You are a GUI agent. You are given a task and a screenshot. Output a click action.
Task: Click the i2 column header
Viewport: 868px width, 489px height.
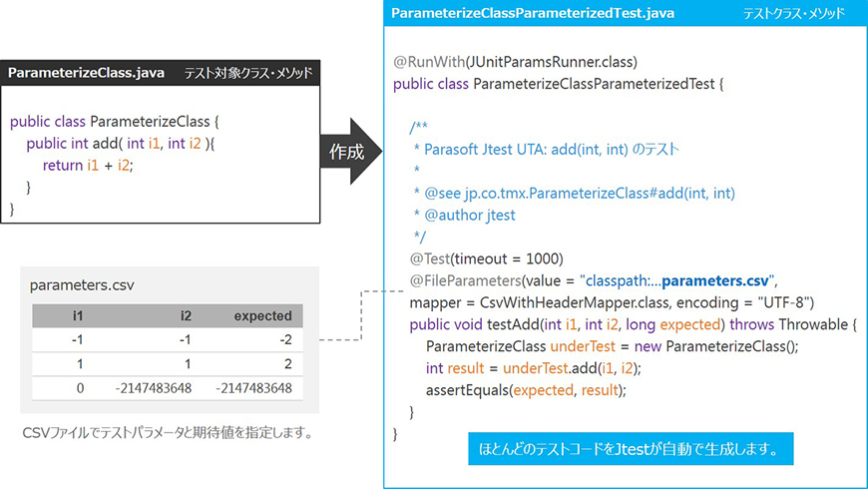click(186, 315)
